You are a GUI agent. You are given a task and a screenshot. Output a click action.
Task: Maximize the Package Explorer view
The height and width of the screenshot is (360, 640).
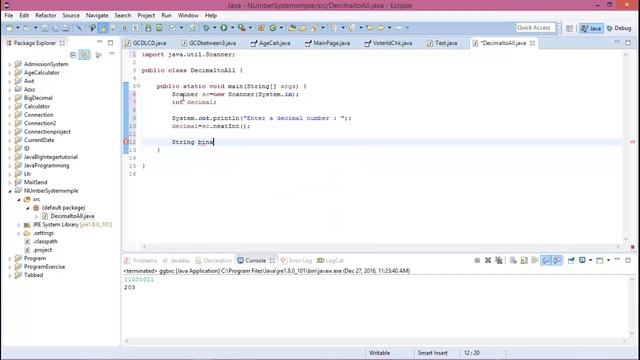110,42
